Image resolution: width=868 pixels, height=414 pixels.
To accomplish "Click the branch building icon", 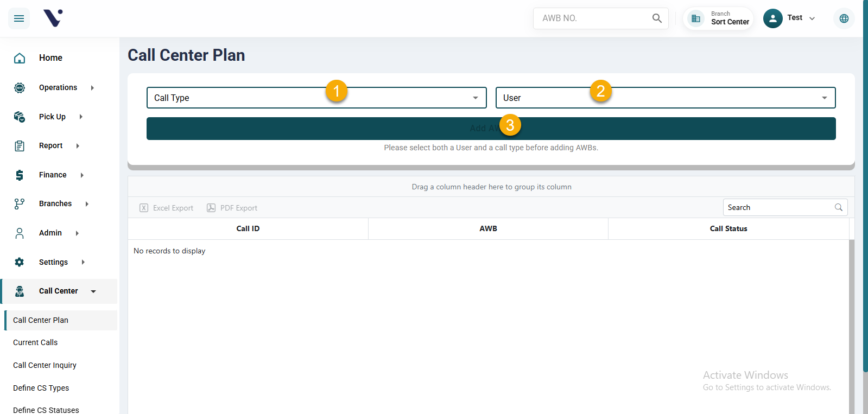I will click(695, 18).
